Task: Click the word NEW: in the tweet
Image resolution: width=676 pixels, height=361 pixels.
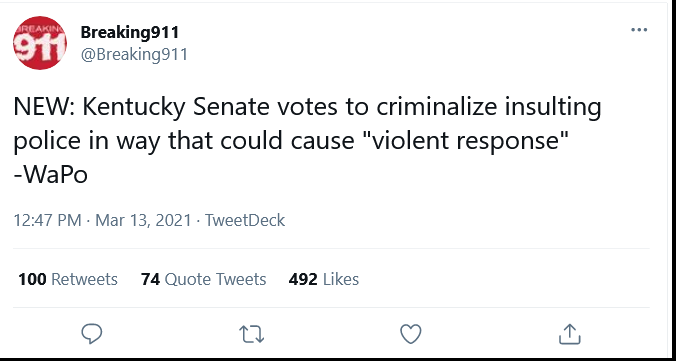Action: [45, 108]
